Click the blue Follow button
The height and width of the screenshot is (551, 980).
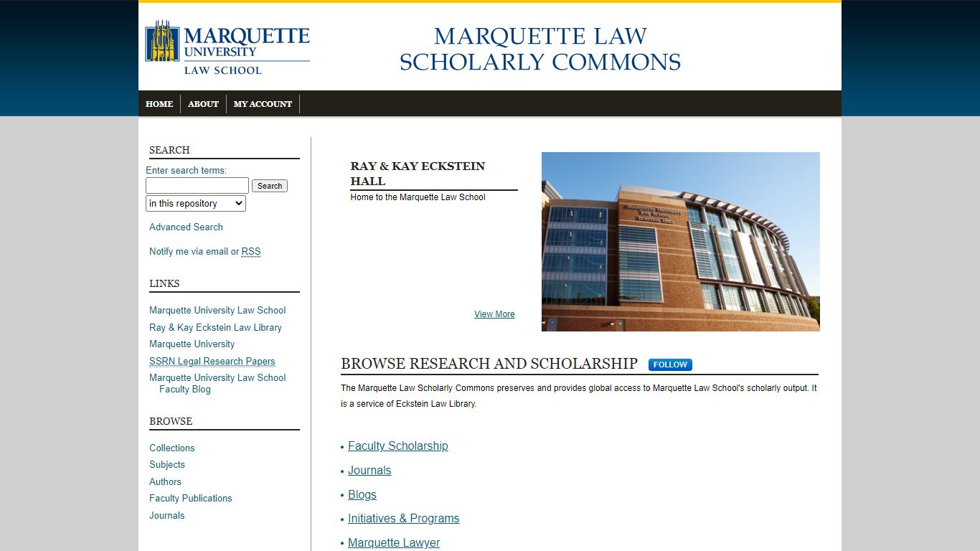[670, 364]
